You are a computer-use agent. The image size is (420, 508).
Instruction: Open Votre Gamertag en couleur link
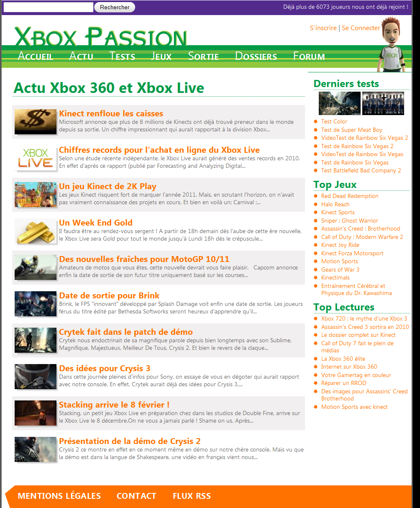click(356, 375)
